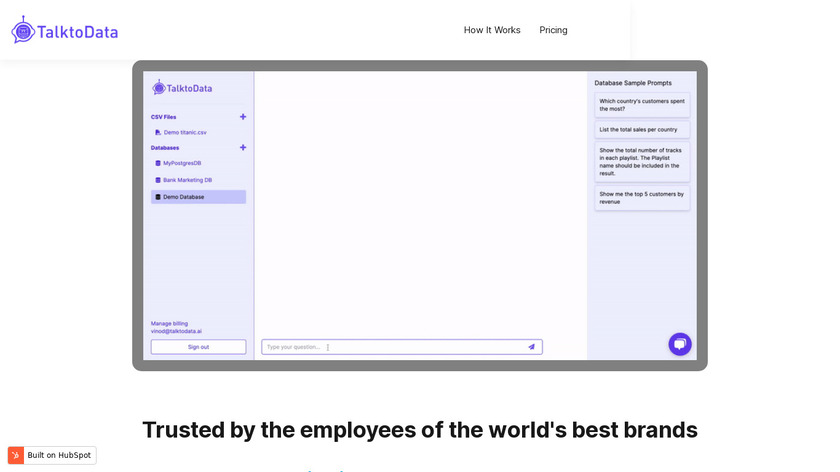Add a new database with plus icon
Screen dimensions: 840x472
(x=243, y=147)
